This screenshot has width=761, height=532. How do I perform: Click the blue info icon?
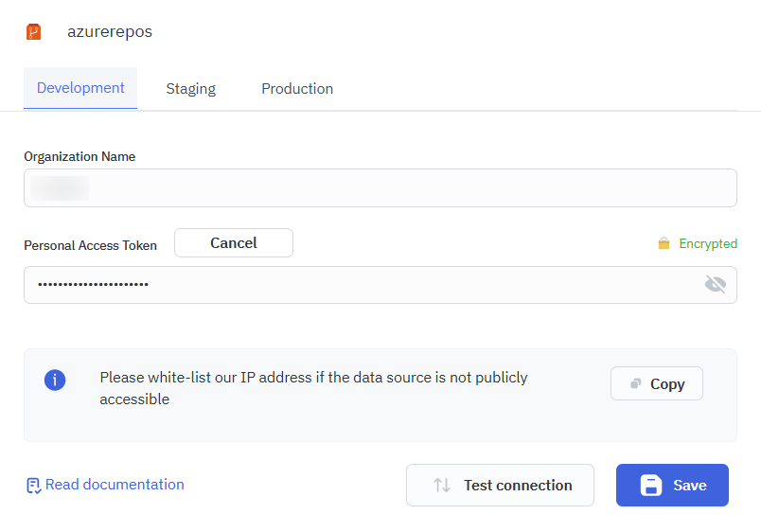click(x=55, y=381)
